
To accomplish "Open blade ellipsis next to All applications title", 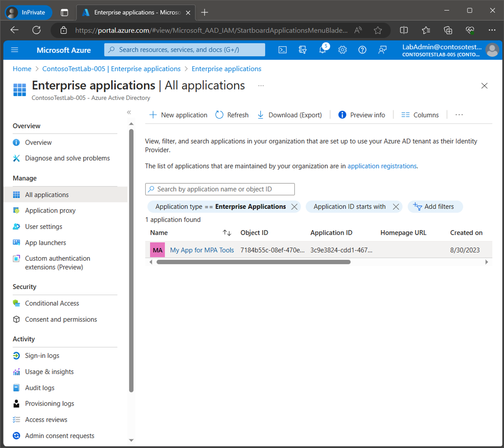I will [x=261, y=86].
